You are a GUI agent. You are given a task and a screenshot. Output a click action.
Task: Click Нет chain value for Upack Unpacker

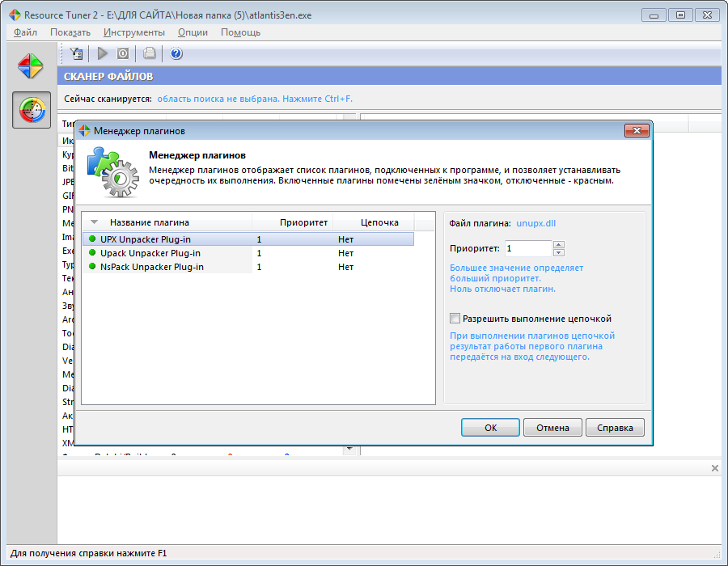pyautogui.click(x=345, y=253)
